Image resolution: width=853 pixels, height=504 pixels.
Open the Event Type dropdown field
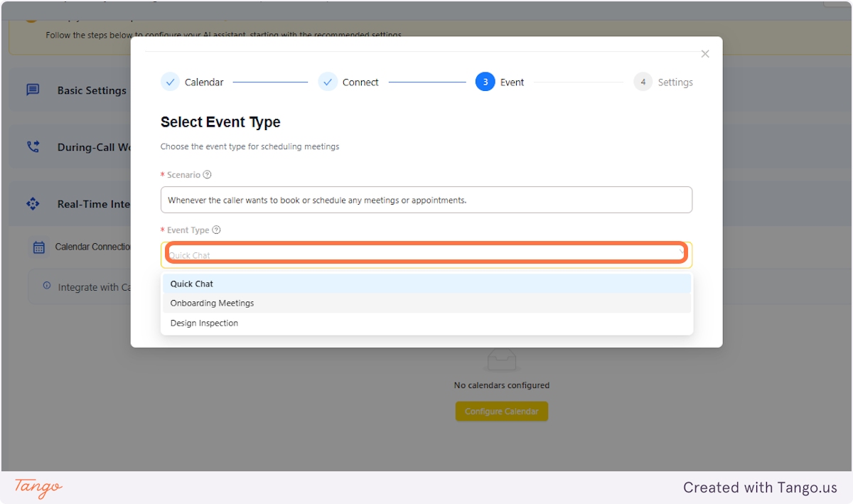(x=426, y=254)
